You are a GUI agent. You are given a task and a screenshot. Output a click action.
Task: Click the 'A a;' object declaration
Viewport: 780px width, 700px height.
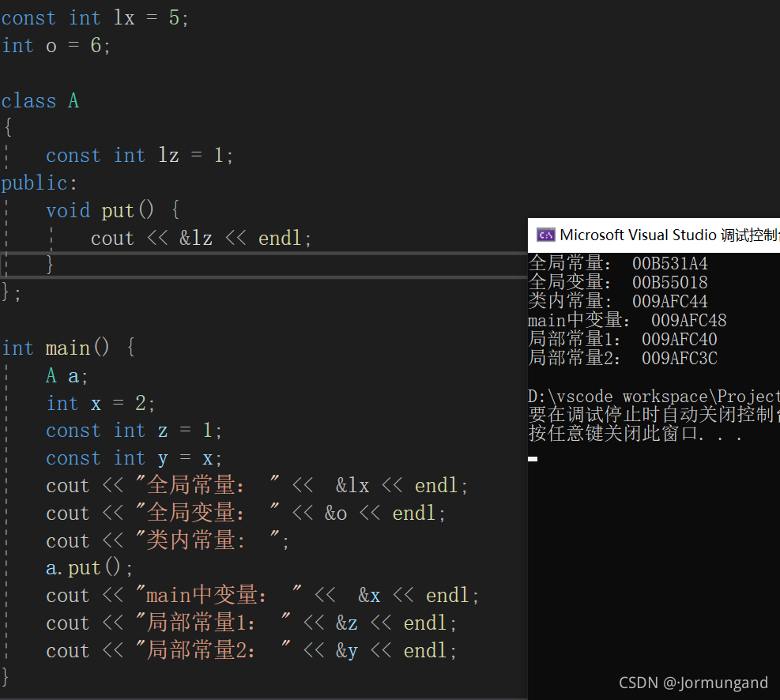[67, 376]
